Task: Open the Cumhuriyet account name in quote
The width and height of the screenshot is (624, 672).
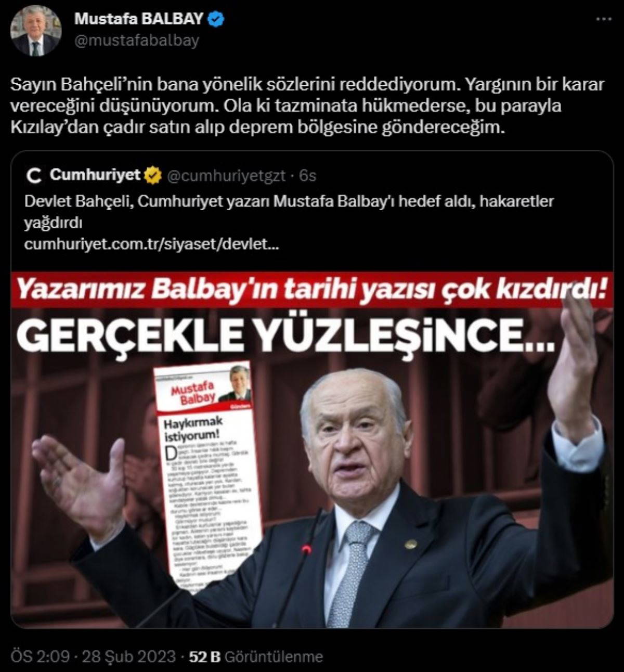Action: 95,175
